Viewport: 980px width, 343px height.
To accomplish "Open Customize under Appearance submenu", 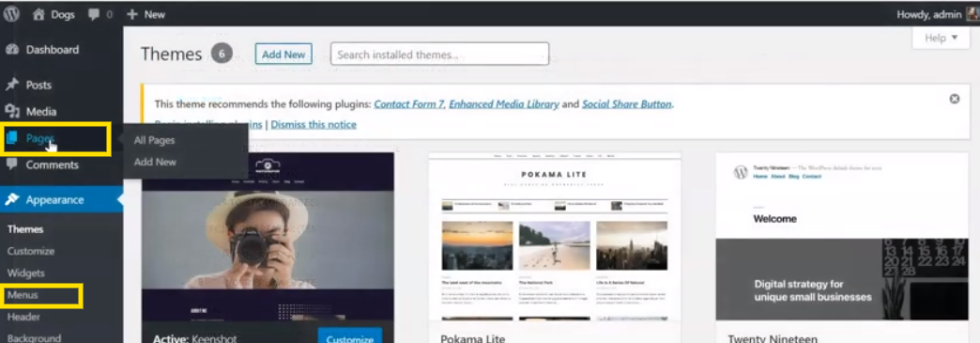I will click(31, 251).
